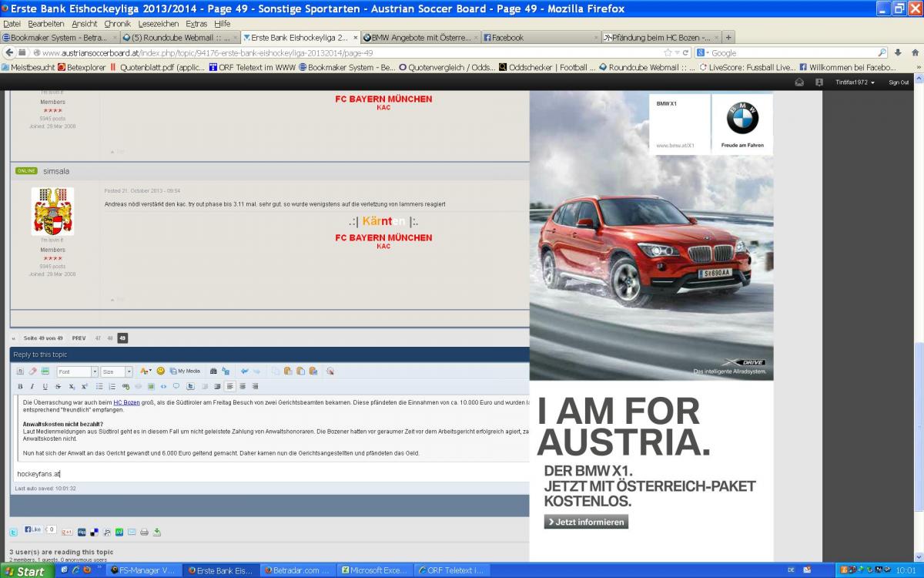This screenshot has height=578, width=924.
Task: Open the Lesezeichen menu
Action: click(x=159, y=24)
